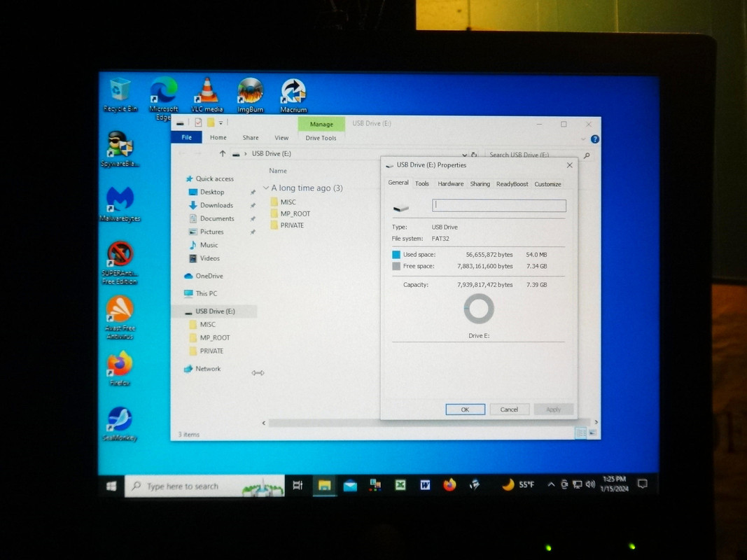Screen dimensions: 747x560
Task: Launch the ImgBurn desktop shortcut
Action: [x=250, y=95]
